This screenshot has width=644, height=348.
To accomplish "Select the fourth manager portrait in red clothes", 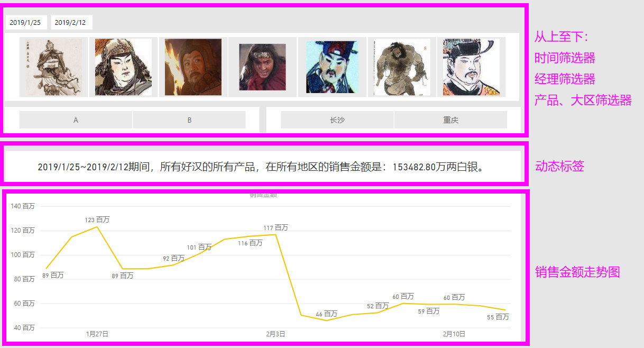I will [x=262, y=67].
